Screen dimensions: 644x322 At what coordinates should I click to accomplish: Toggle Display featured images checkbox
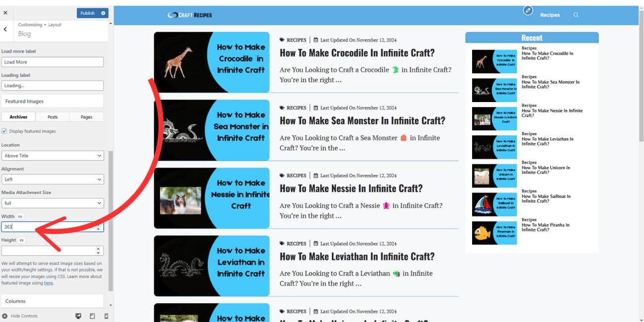(4, 131)
